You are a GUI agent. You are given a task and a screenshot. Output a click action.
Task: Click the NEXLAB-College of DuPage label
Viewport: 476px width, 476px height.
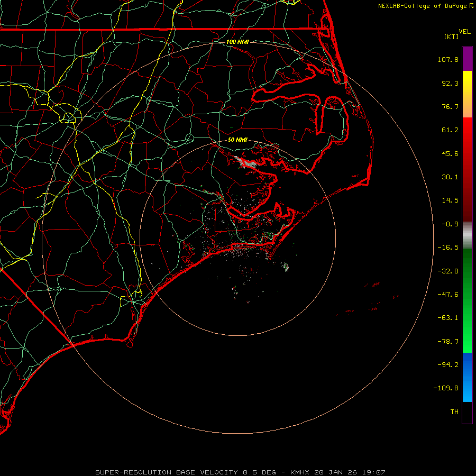(426, 6)
